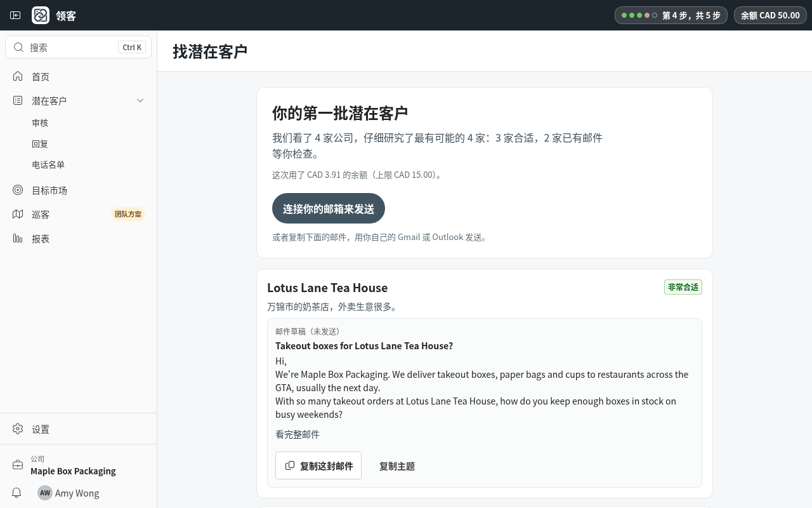Click the 首页 house icon
This screenshot has width=812, height=508.
coord(18,76)
